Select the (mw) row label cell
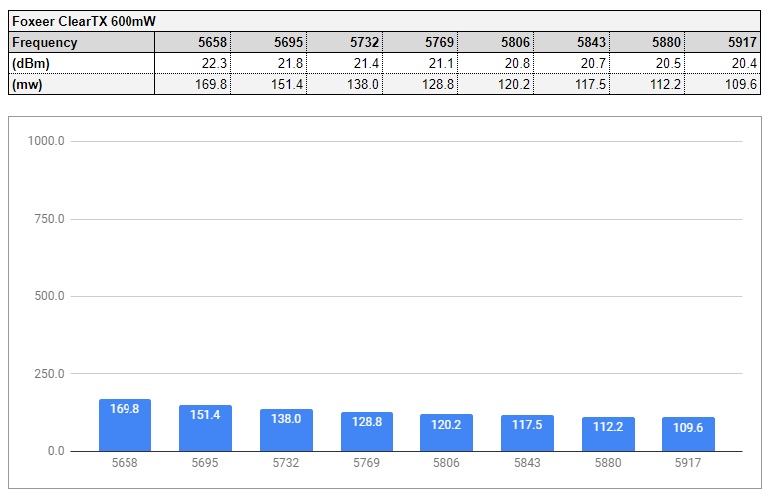Viewport: 770px width, 500px height. [x=82, y=84]
